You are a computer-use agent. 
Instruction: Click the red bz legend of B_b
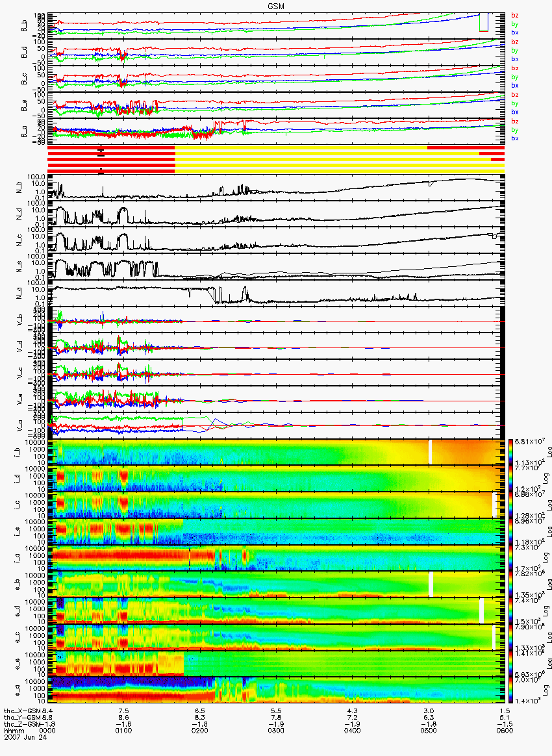tap(514, 16)
